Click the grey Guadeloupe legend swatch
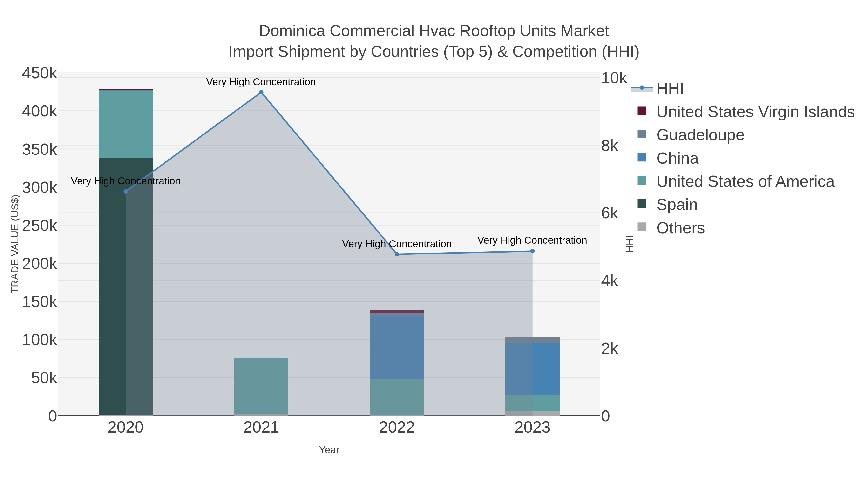The image size is (868, 488). coord(642,134)
